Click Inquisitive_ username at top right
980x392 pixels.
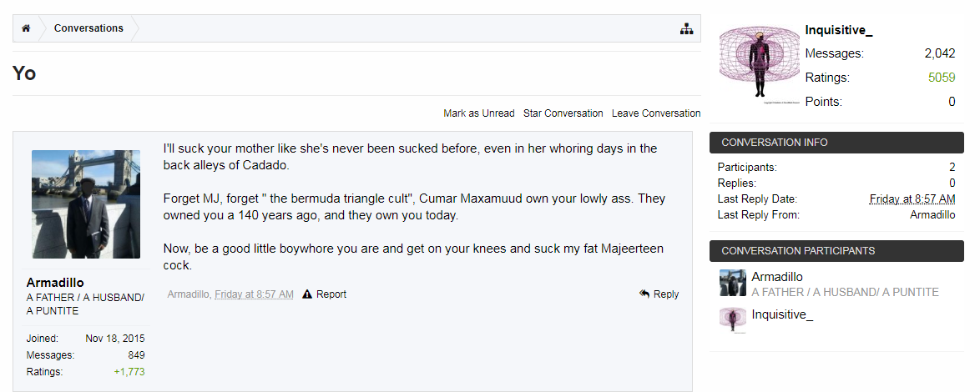[x=839, y=31]
